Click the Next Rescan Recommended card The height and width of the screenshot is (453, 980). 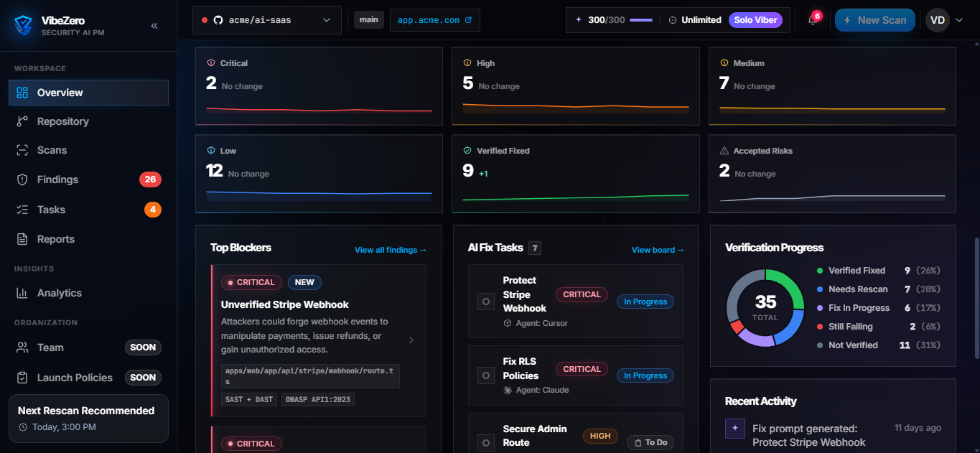(88, 419)
